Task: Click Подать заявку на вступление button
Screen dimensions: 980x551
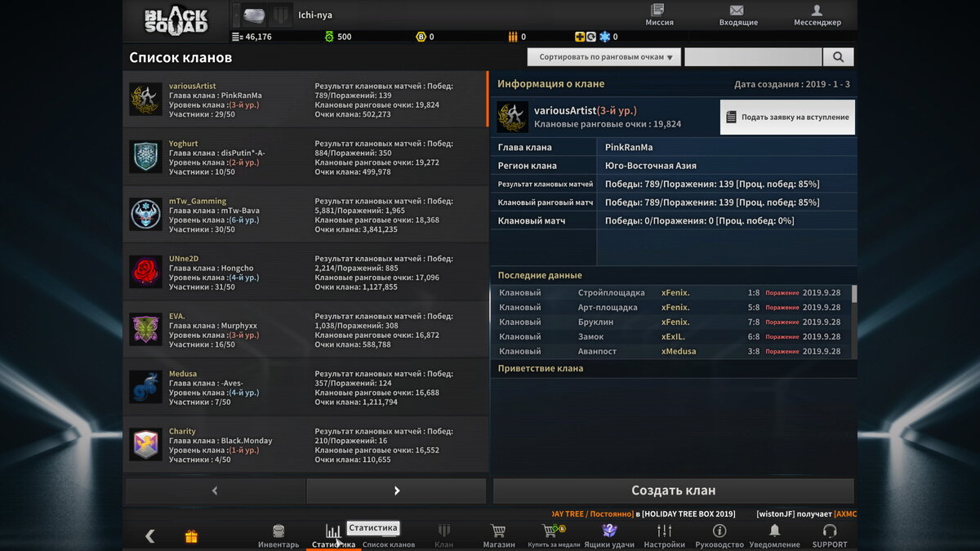Action: pyautogui.click(x=787, y=117)
